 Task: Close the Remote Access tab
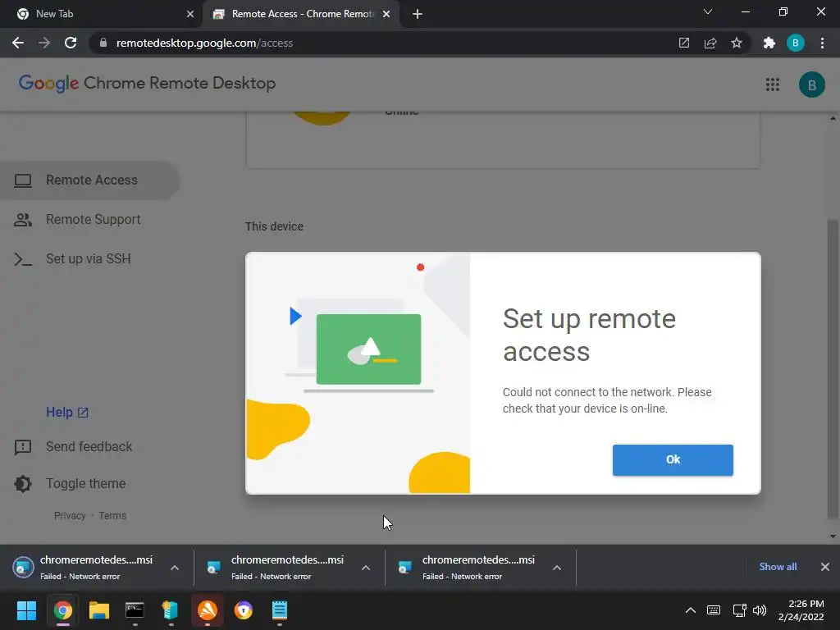coord(386,14)
